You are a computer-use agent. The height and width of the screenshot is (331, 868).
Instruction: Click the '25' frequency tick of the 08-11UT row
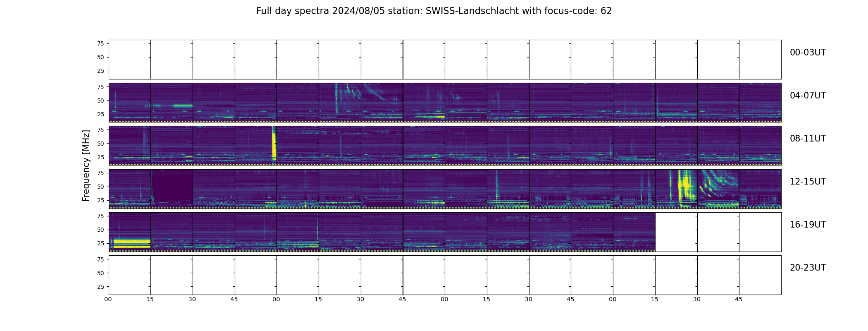click(x=100, y=157)
